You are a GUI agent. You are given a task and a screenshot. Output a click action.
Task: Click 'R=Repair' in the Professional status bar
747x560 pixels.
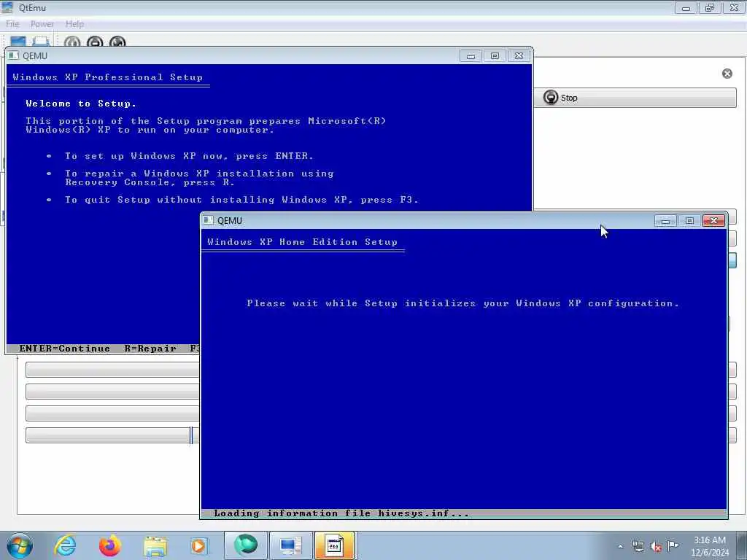(x=150, y=349)
